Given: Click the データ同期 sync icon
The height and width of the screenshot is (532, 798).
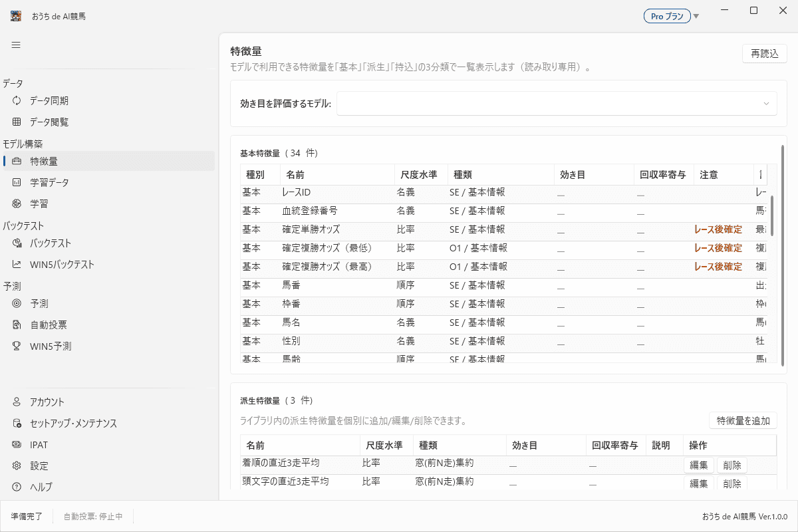Looking at the screenshot, I should point(17,100).
